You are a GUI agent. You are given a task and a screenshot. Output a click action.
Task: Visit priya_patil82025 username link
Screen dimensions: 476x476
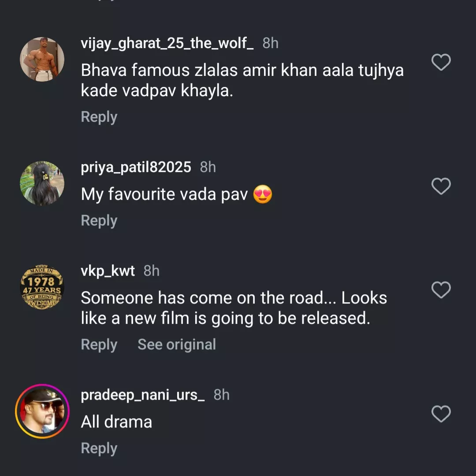[x=136, y=167]
